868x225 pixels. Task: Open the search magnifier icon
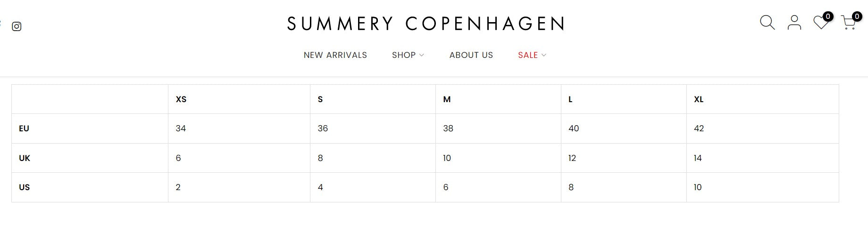(767, 23)
